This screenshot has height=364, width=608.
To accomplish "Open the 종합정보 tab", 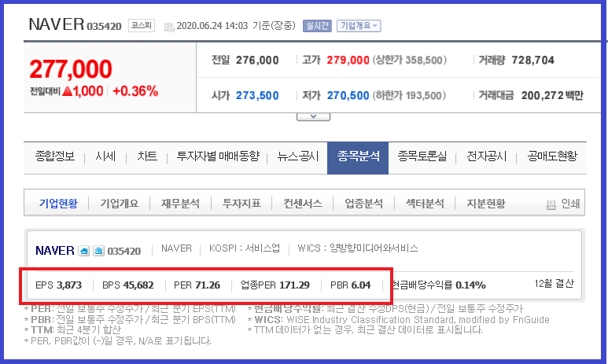I will tap(55, 156).
